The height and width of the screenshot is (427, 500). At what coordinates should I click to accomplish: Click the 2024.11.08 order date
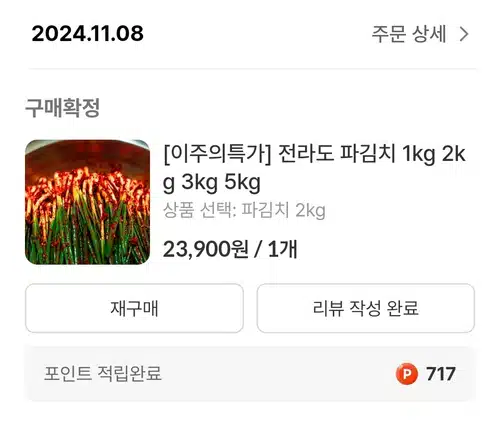pyautogui.click(x=87, y=34)
